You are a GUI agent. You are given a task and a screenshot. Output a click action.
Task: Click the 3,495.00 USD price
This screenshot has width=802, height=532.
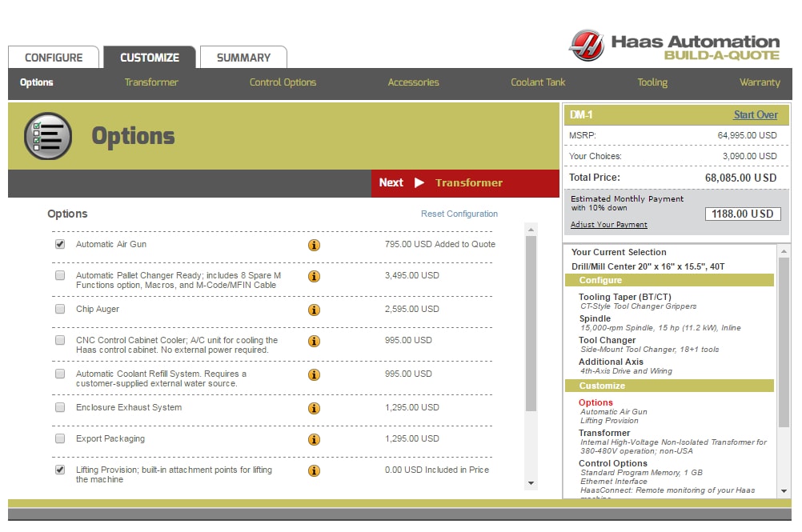click(411, 275)
